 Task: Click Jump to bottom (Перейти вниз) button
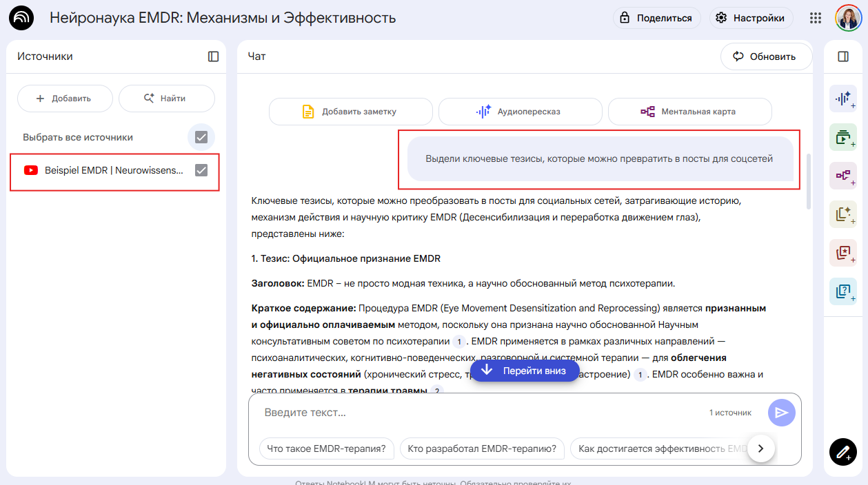coord(525,371)
